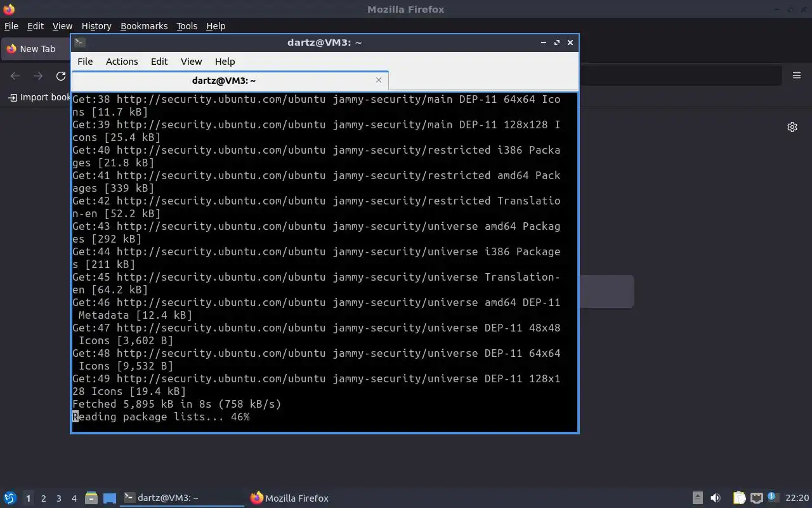
Task: Open the file manager taskbar icon
Action: 91,498
